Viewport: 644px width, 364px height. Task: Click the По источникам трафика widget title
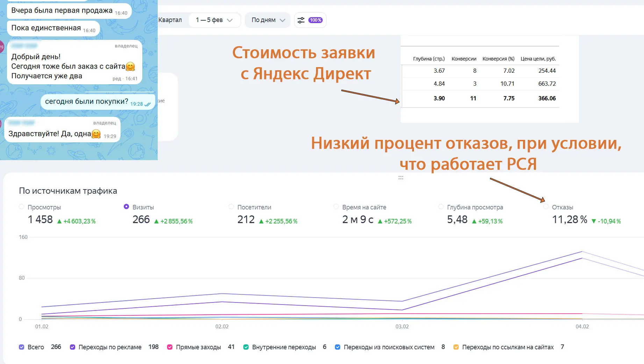(68, 191)
